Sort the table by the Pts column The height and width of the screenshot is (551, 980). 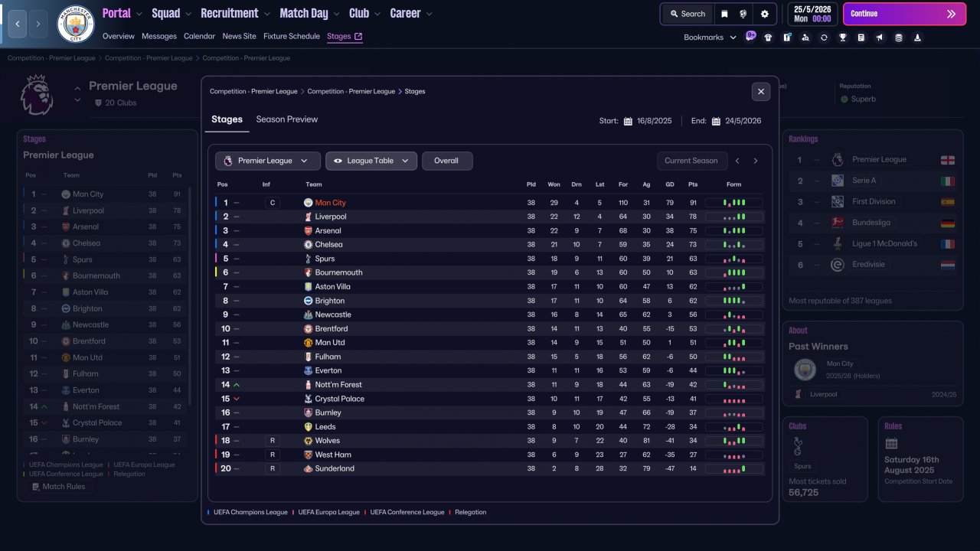pos(693,184)
